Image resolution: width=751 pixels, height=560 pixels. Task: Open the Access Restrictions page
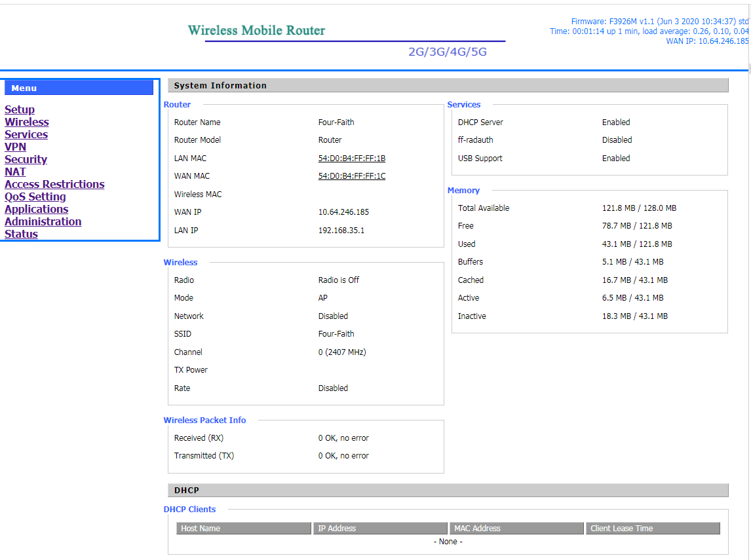(54, 184)
